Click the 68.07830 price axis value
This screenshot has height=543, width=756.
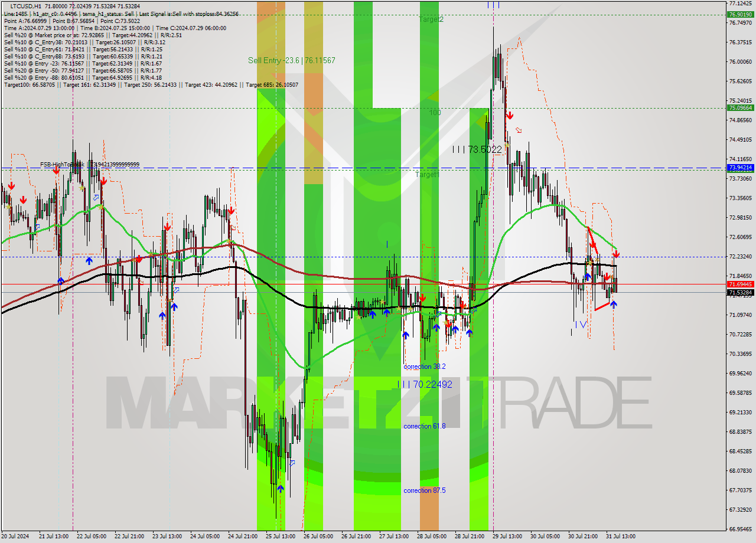(x=740, y=470)
